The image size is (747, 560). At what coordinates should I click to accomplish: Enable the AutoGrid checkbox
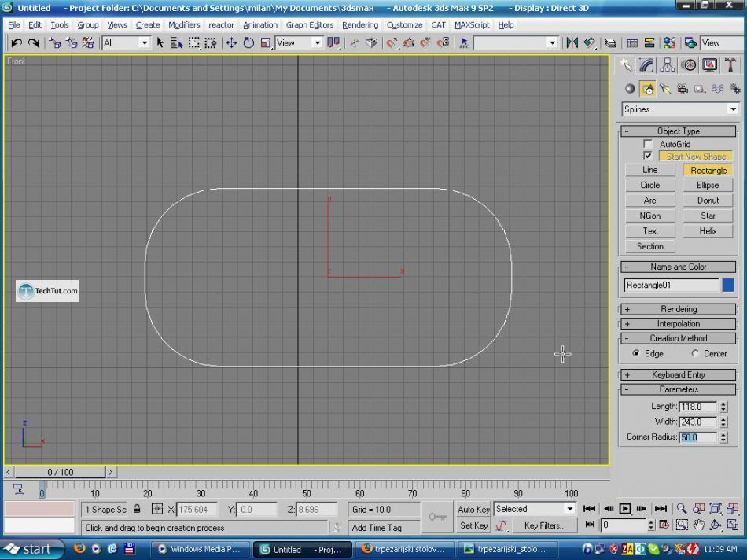pyautogui.click(x=647, y=143)
